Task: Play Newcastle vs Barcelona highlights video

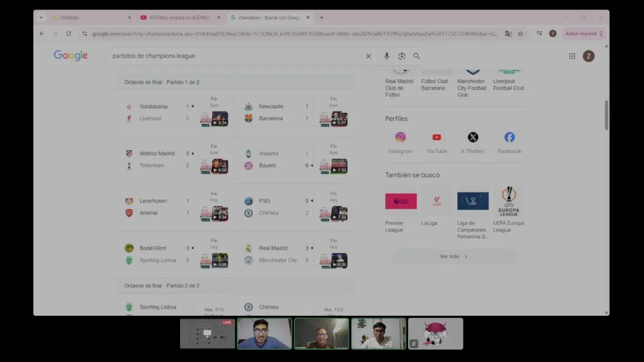Action: (333, 119)
